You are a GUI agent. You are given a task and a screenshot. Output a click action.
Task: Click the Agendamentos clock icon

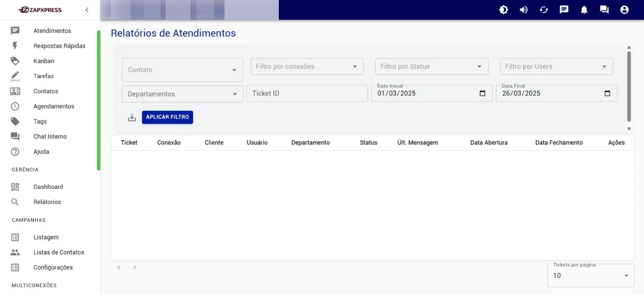(15, 106)
